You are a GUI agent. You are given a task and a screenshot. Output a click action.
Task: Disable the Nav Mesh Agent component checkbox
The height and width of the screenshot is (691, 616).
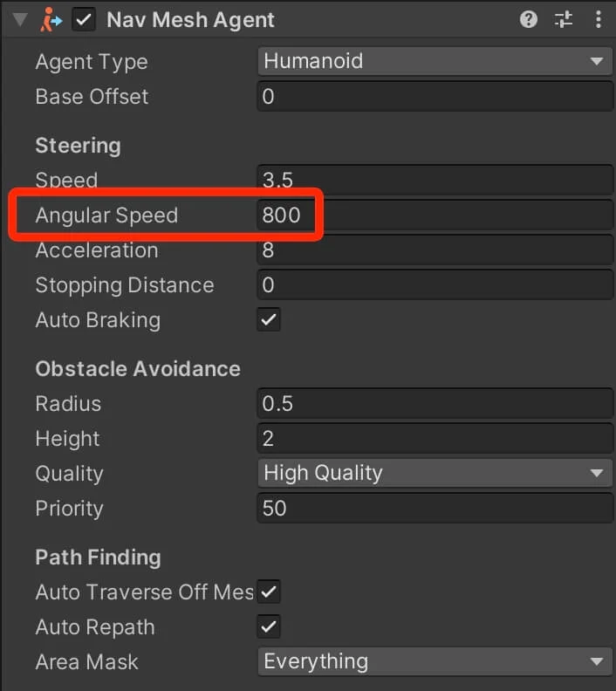[84, 19]
